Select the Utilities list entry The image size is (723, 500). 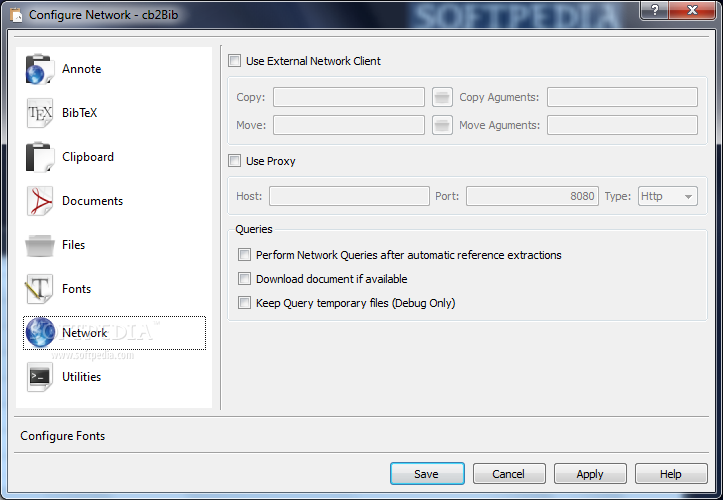(114, 377)
